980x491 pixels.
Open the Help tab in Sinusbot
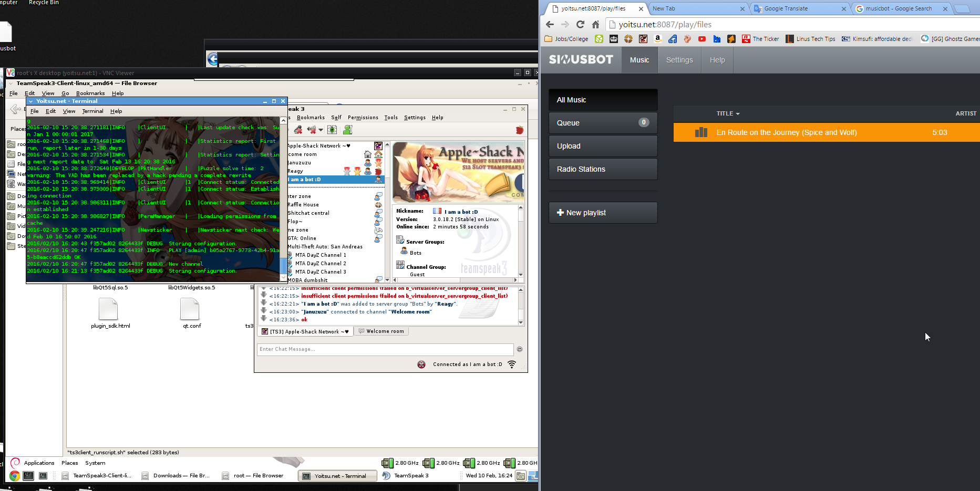point(717,60)
